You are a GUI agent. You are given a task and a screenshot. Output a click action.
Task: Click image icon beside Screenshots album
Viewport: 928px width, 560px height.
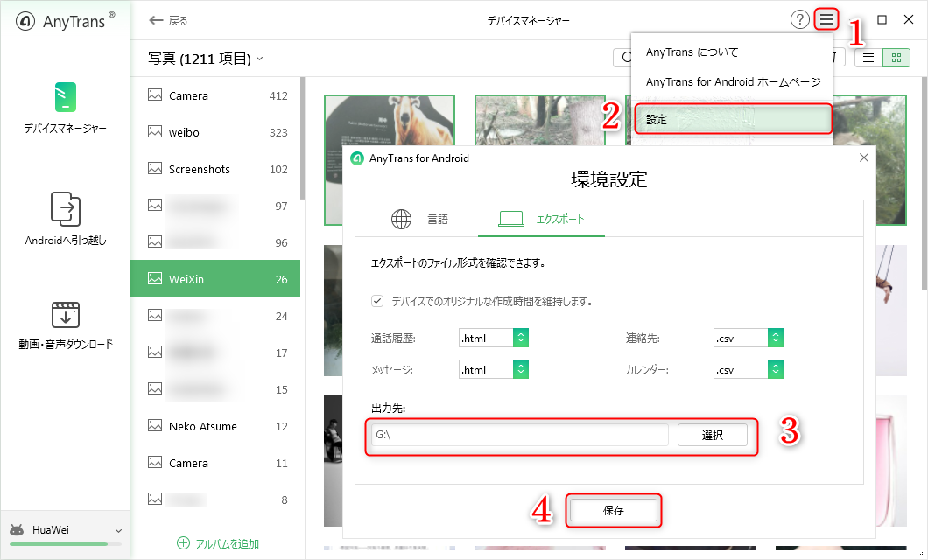[x=155, y=168]
